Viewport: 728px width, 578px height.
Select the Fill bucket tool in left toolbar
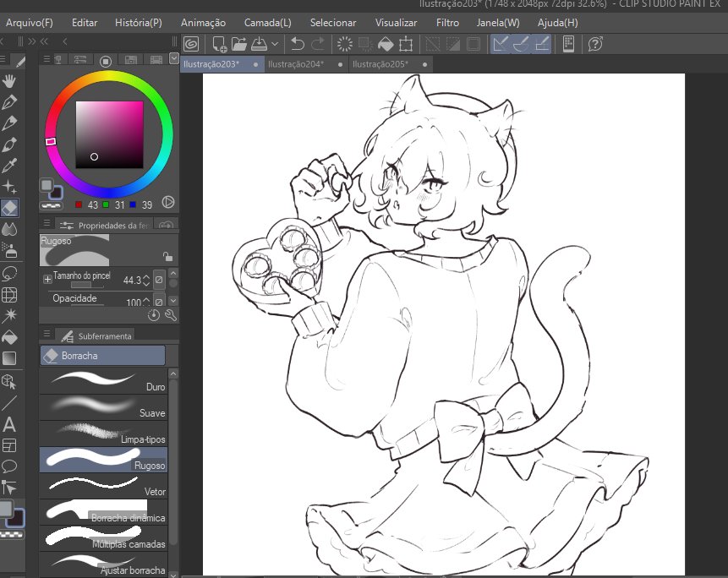(8, 337)
